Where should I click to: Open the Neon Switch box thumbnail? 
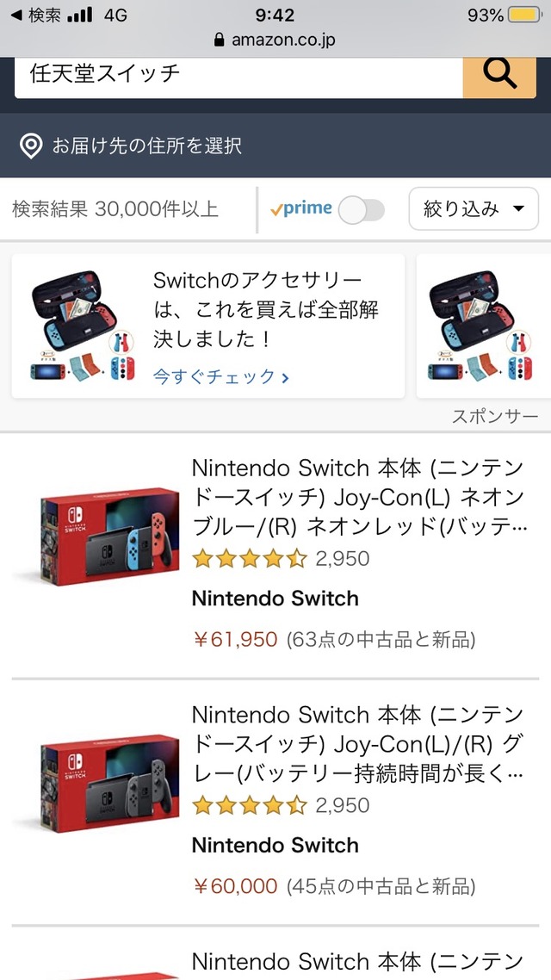pyautogui.click(x=100, y=536)
